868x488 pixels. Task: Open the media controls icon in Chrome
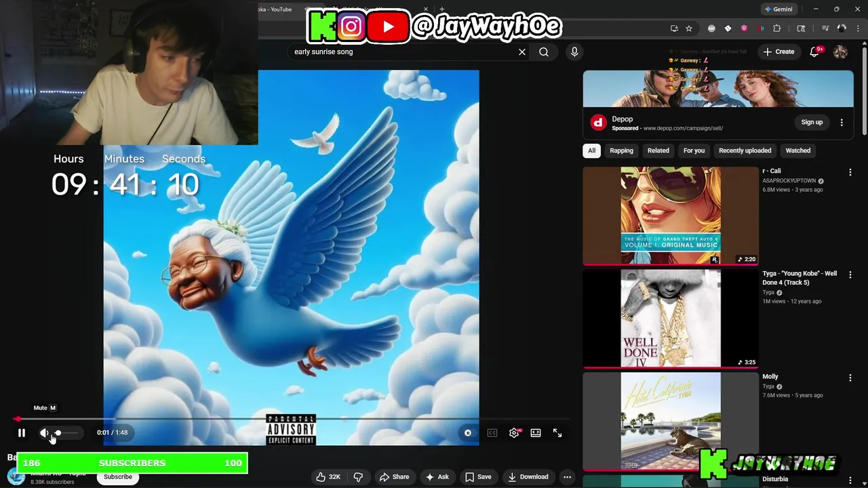(825, 28)
